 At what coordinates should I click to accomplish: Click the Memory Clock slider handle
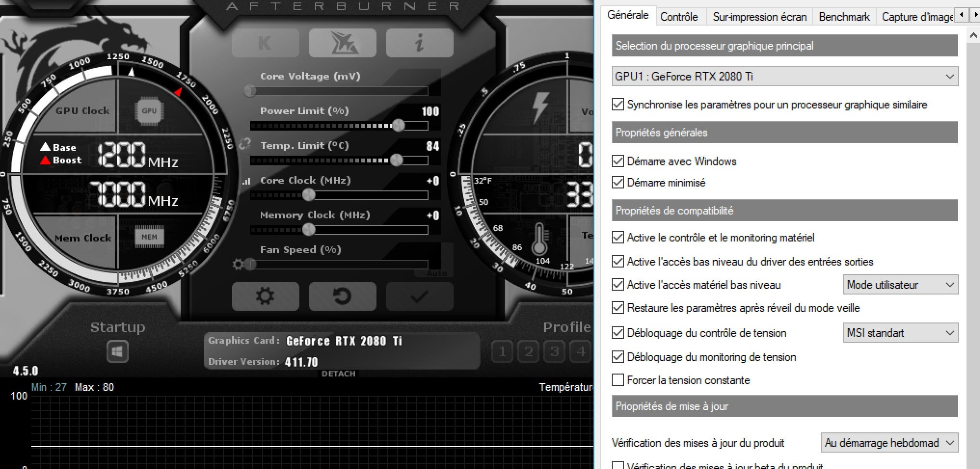309,229
